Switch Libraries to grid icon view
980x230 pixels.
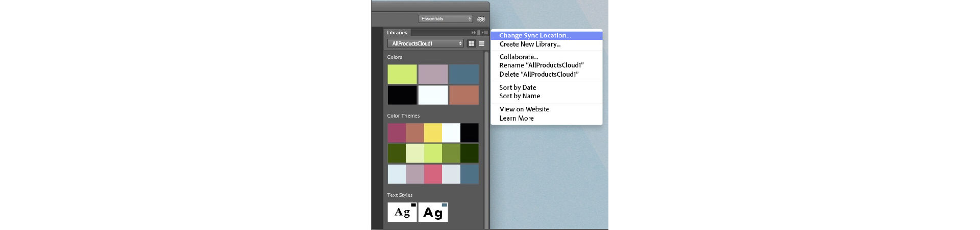472,43
